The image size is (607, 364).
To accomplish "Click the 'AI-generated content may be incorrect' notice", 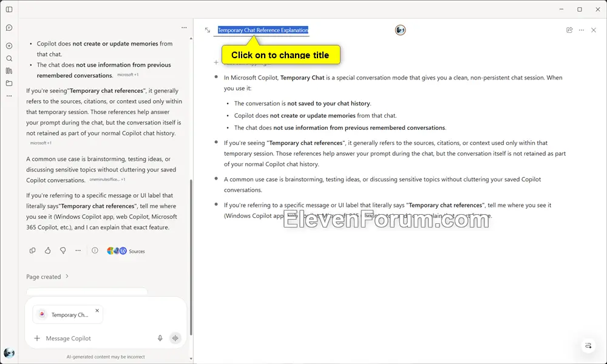I will [x=106, y=357].
